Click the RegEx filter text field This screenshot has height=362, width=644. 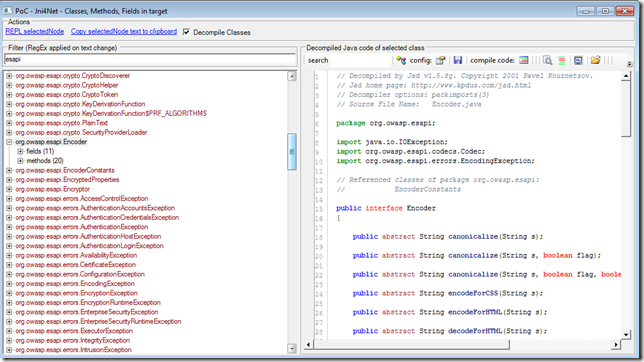[150, 60]
